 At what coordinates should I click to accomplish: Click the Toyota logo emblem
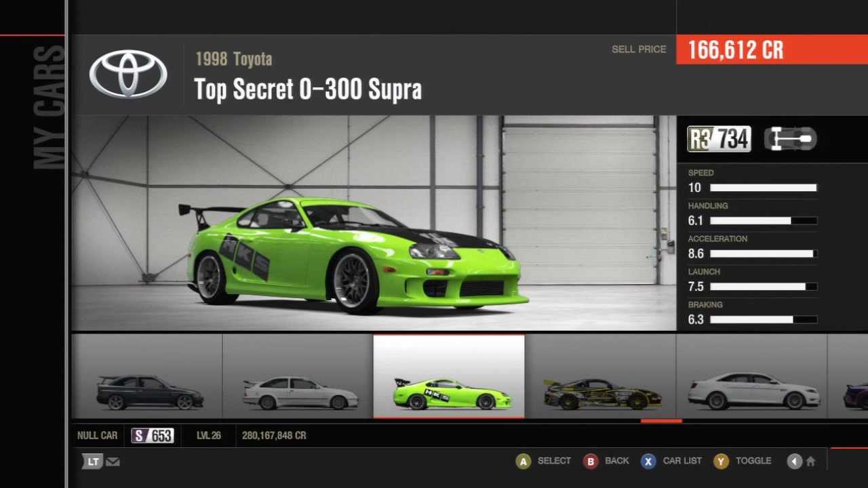pyautogui.click(x=128, y=75)
